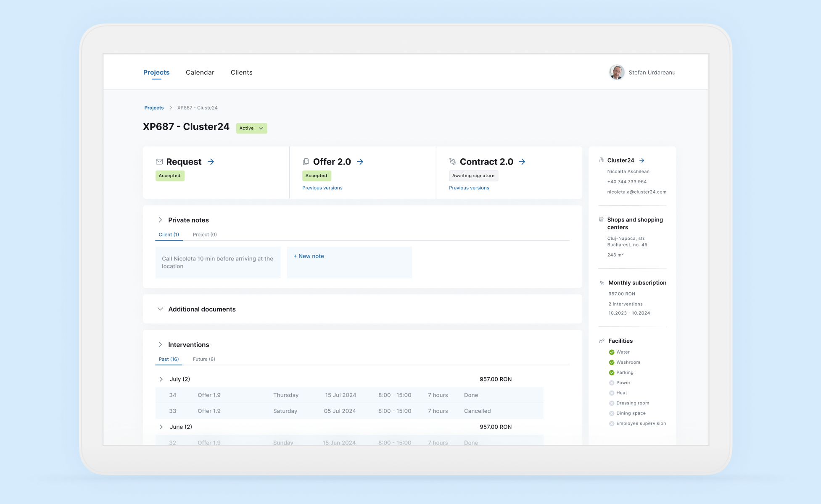Viewport: 821px width, 504px height.
Task: Click the envelope icon next to Request
Action: [x=159, y=161]
